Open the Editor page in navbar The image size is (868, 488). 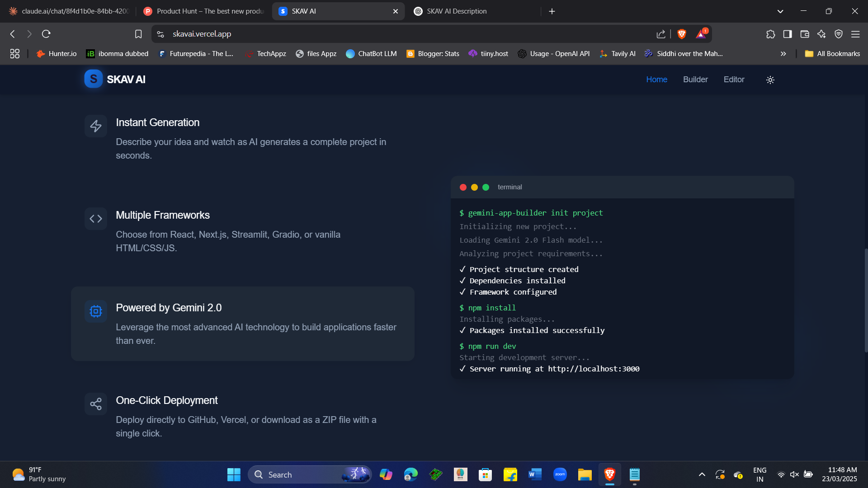[734, 80]
